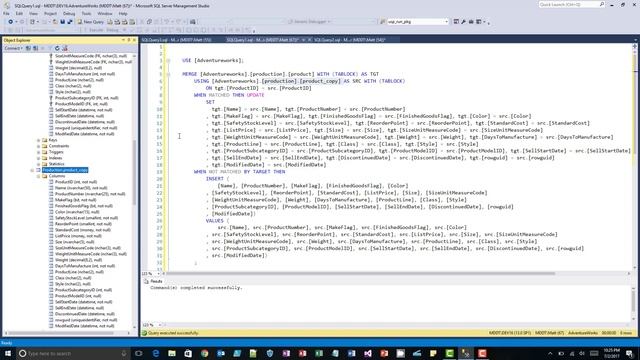The width and height of the screenshot is (640, 360).
Task: Open the document tab list dropdown arrow
Action: point(636,40)
